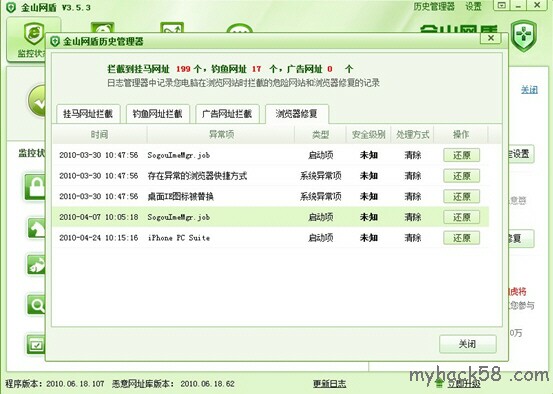
Task: Click the 199 trojan URL count
Action: [183, 69]
